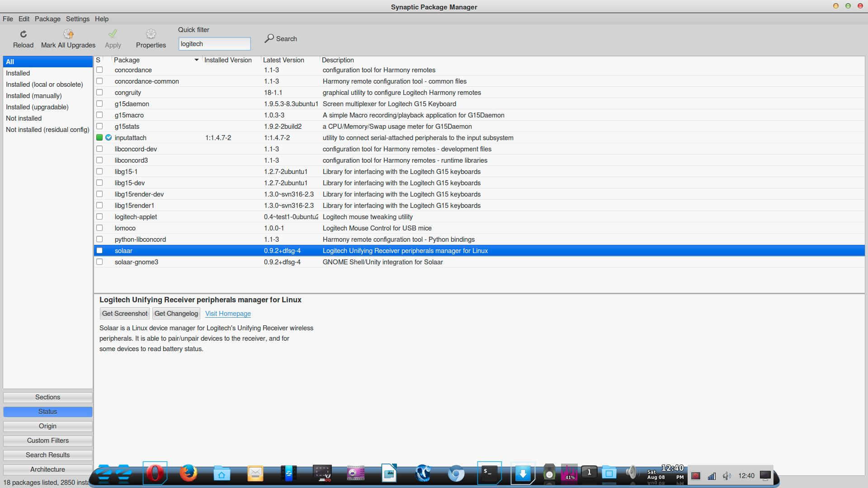
Task: Click the Reload toolbar icon
Action: pos(23,34)
